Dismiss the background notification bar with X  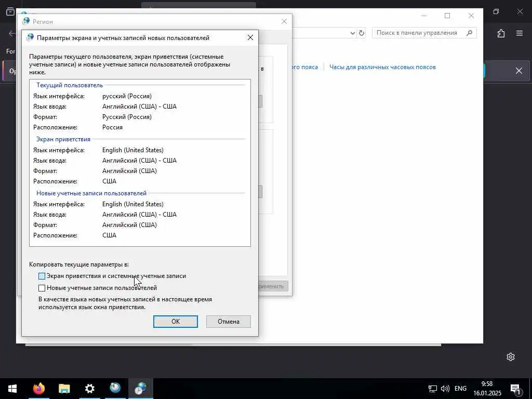[x=519, y=71]
